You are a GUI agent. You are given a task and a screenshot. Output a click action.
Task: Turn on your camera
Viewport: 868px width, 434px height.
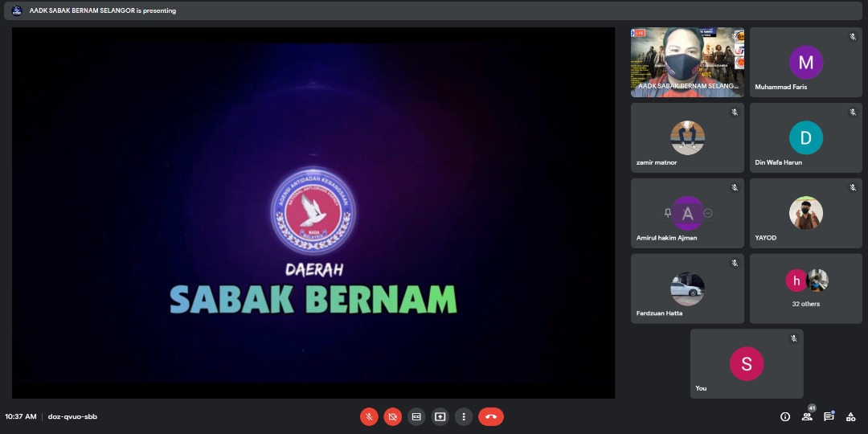coord(393,416)
